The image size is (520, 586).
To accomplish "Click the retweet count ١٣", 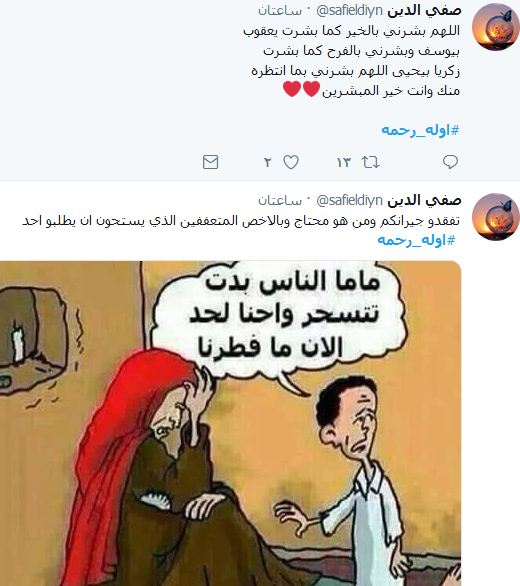I will tap(344, 163).
